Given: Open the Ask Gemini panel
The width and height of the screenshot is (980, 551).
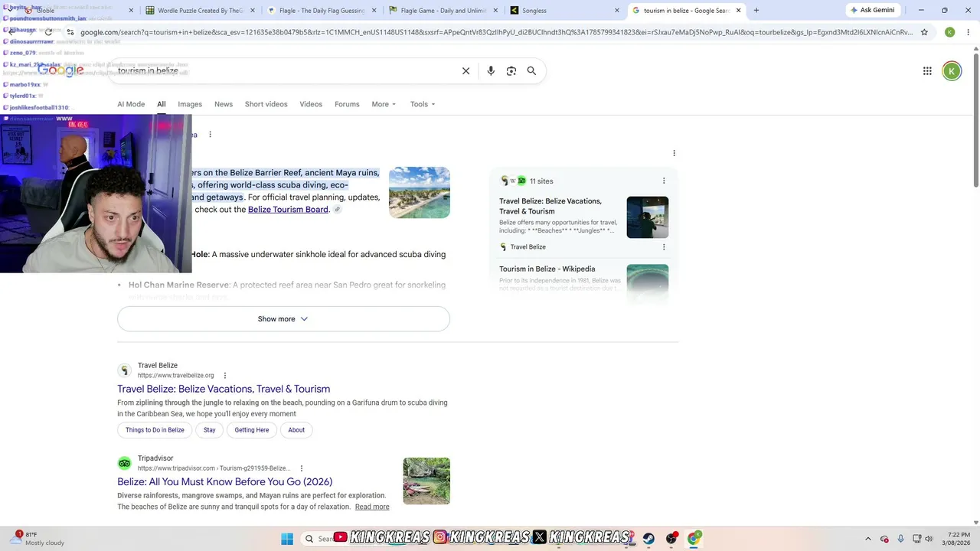Looking at the screenshot, I should coord(873,10).
